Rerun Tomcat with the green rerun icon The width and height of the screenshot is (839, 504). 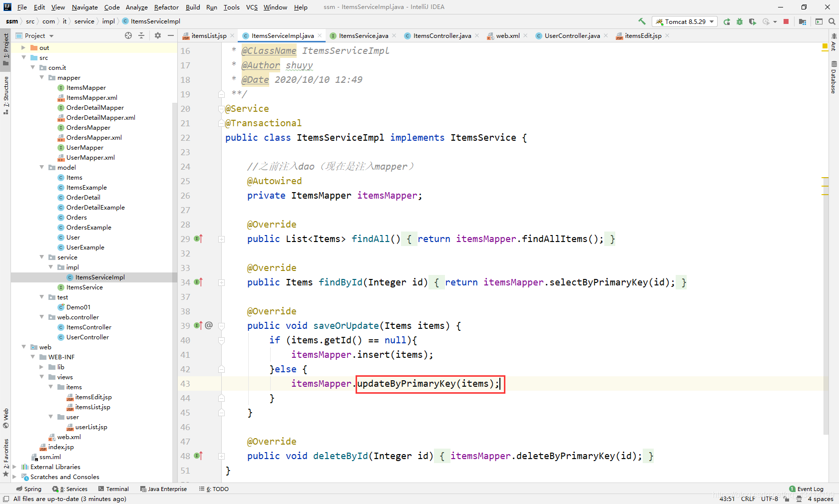(727, 21)
